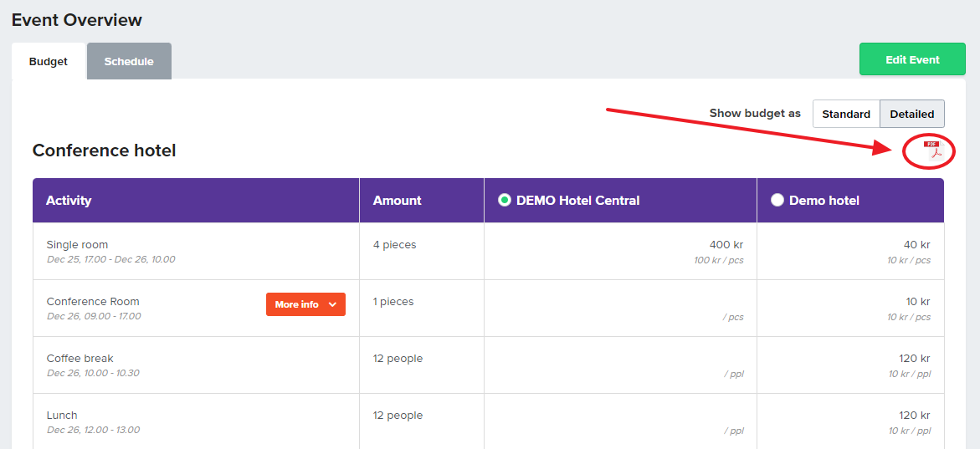Select the Lunch activity row
The width and height of the screenshot is (980, 449).
click(x=488, y=421)
